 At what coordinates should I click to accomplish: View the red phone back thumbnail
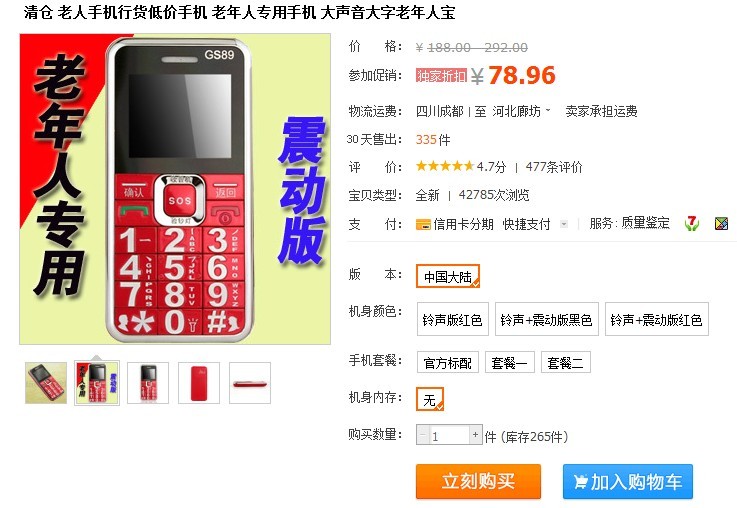click(x=199, y=383)
